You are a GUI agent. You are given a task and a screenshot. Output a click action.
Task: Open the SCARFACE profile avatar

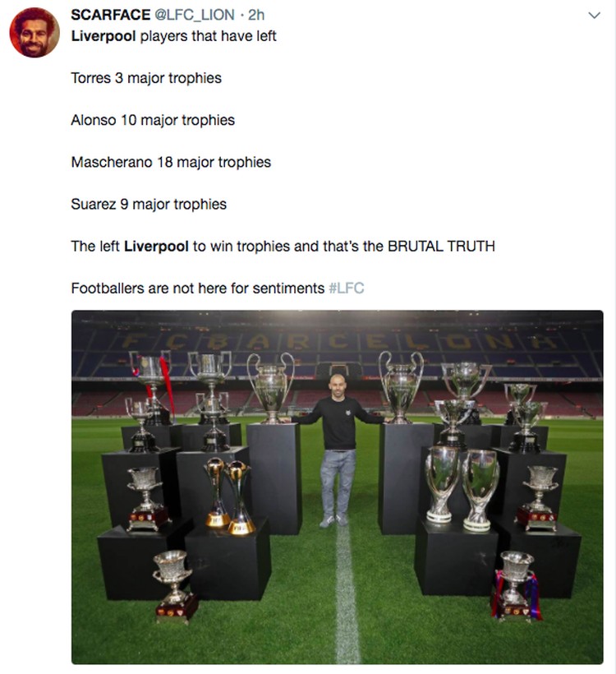(34, 33)
